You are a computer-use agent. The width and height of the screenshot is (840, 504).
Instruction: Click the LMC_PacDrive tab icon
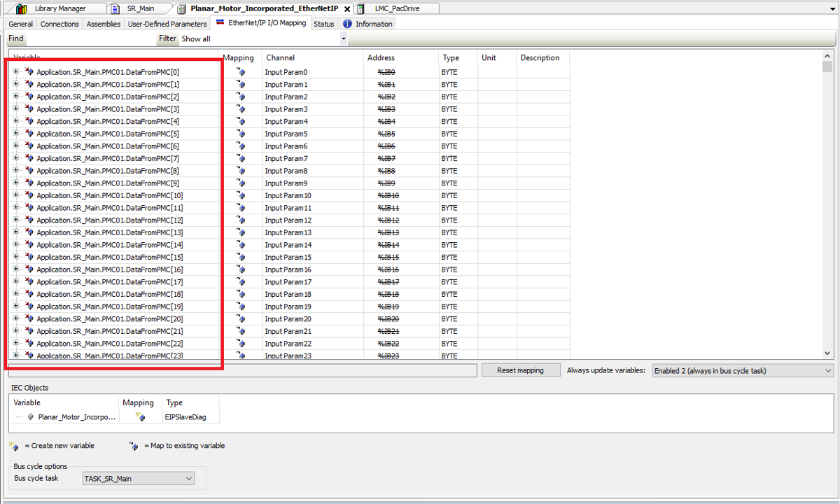point(360,8)
